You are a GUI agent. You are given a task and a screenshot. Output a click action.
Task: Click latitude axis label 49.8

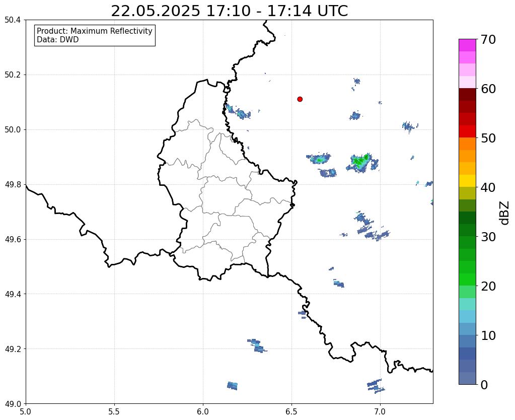(13, 185)
